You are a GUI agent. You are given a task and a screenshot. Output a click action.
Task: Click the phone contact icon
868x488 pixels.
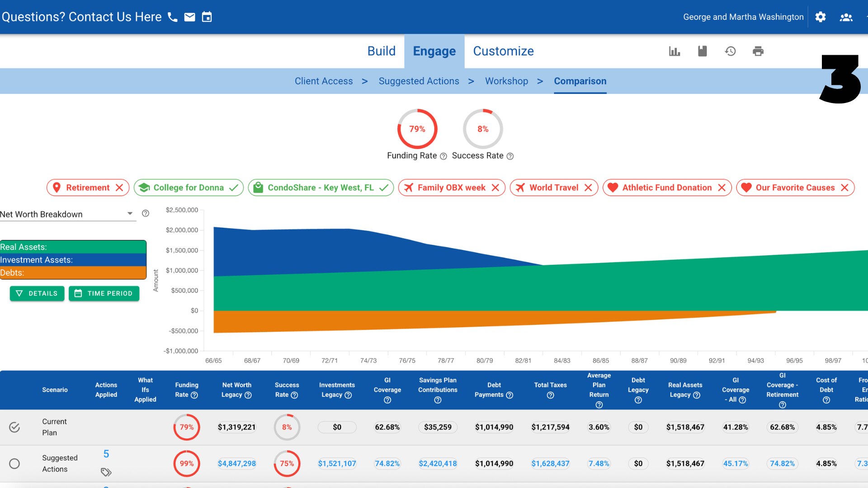pos(172,17)
